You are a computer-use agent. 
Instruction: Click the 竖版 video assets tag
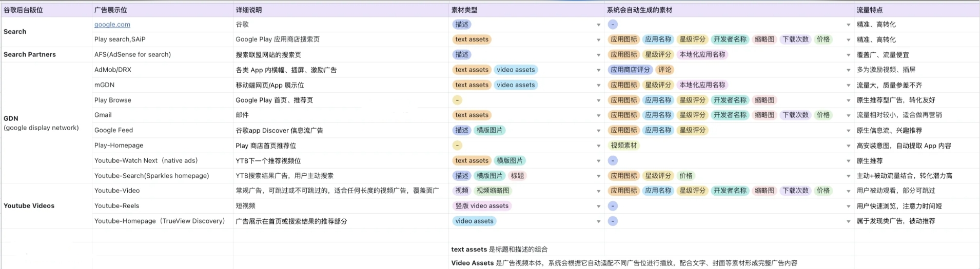click(x=482, y=206)
